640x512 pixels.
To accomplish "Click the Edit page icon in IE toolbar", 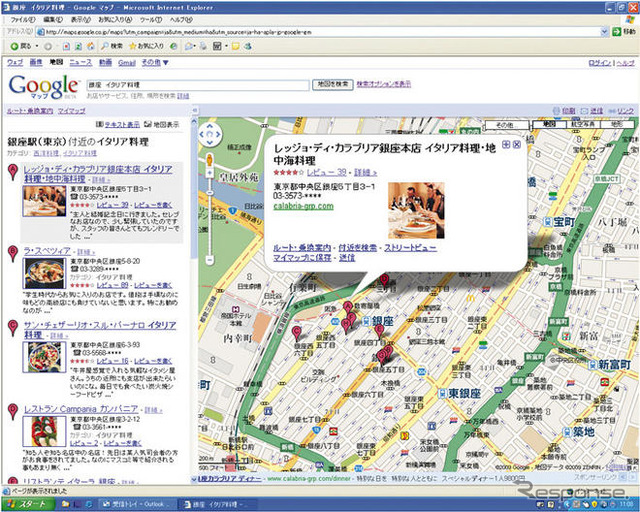I will coord(218,47).
